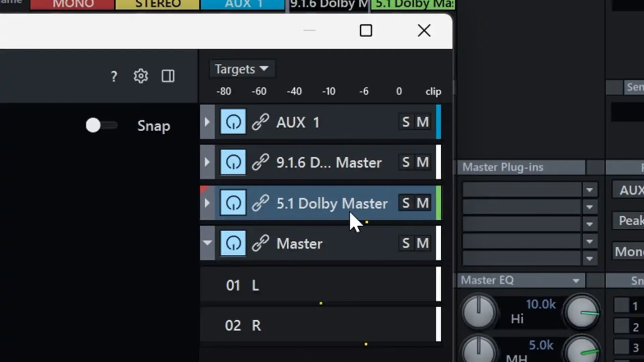The image size is (644, 362).
Task: Click the white clip indicator on Master row
Action: 439,243
